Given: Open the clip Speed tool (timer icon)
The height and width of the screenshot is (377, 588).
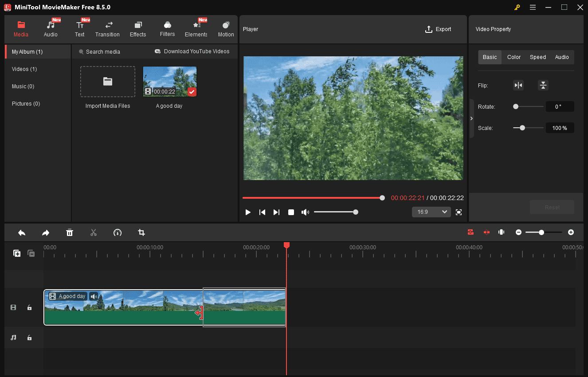Looking at the screenshot, I should pyautogui.click(x=118, y=232).
